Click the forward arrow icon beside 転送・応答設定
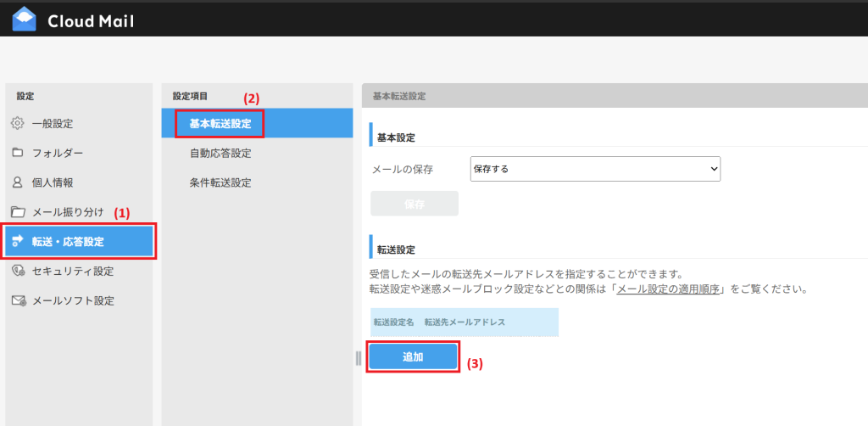The image size is (868, 426). pyautogui.click(x=17, y=242)
